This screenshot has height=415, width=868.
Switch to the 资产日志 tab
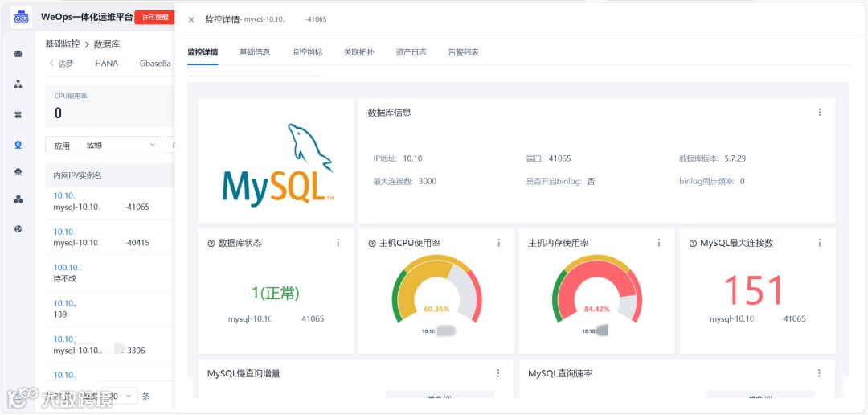411,52
